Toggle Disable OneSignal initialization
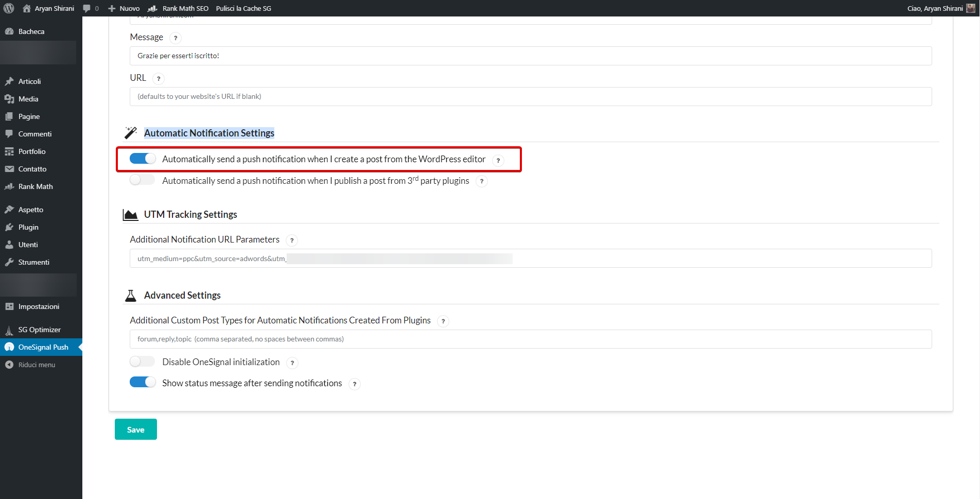Image resolution: width=980 pixels, height=499 pixels. [x=143, y=362]
